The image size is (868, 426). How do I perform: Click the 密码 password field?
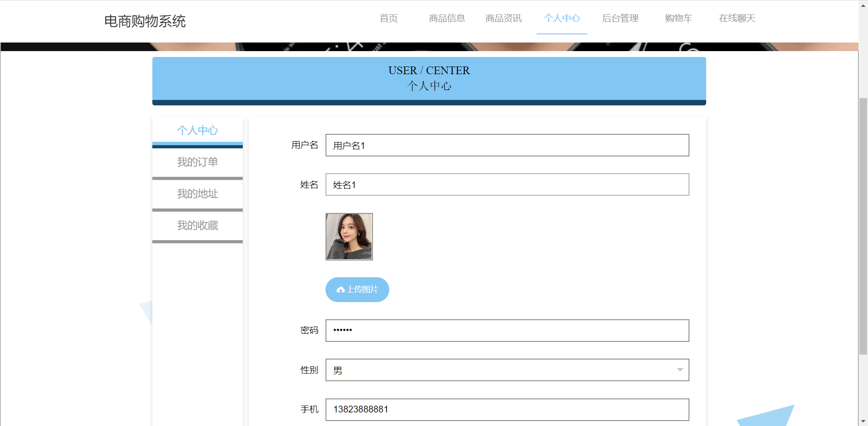(x=507, y=331)
